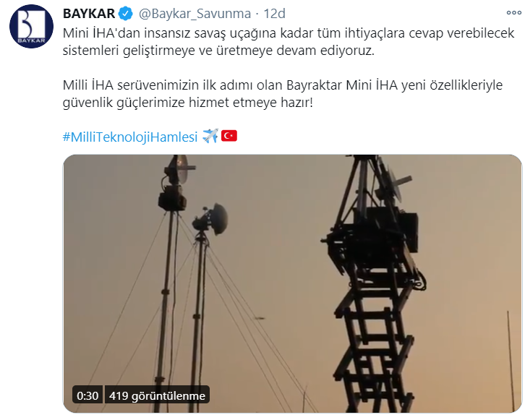Click the paragraph starting with Milli İHA serüvenimizin
Screen dimensions: 525x420
283,94
